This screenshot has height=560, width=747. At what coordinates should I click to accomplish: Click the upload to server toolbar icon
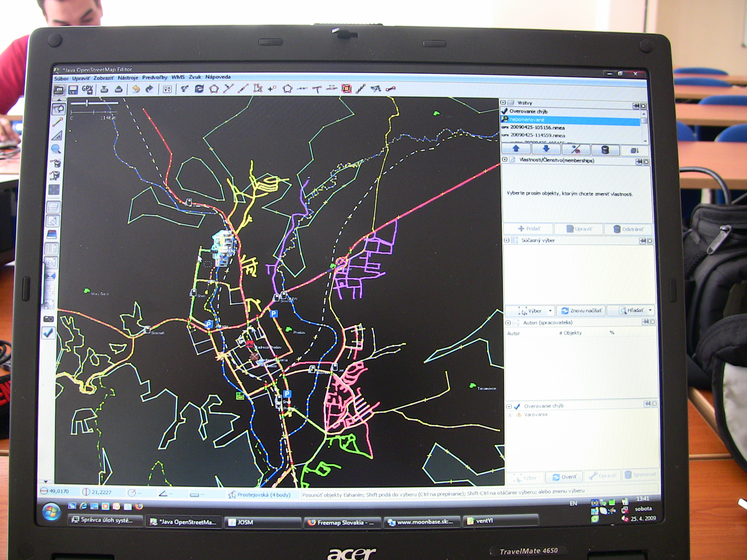point(118,89)
